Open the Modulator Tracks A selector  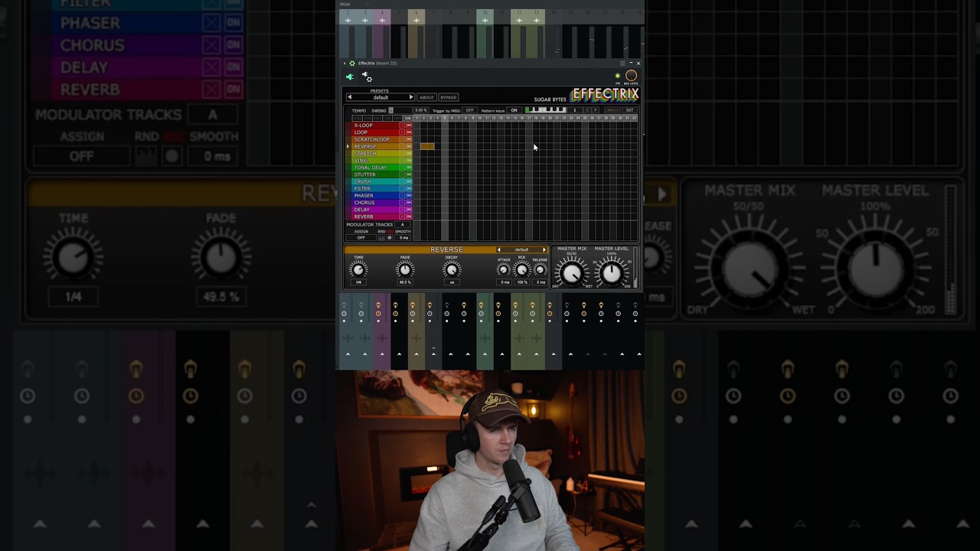click(x=402, y=224)
